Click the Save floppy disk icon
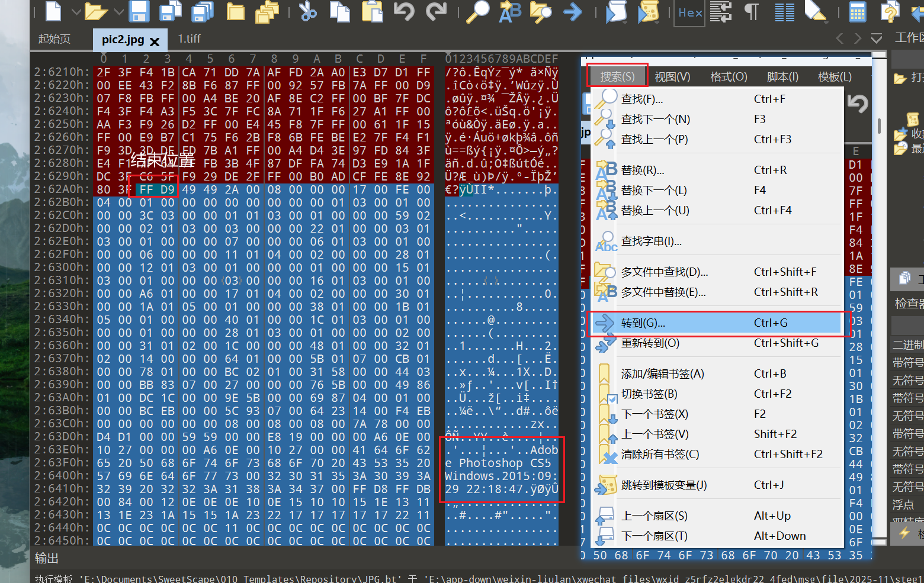The width and height of the screenshot is (924, 583). click(x=139, y=11)
